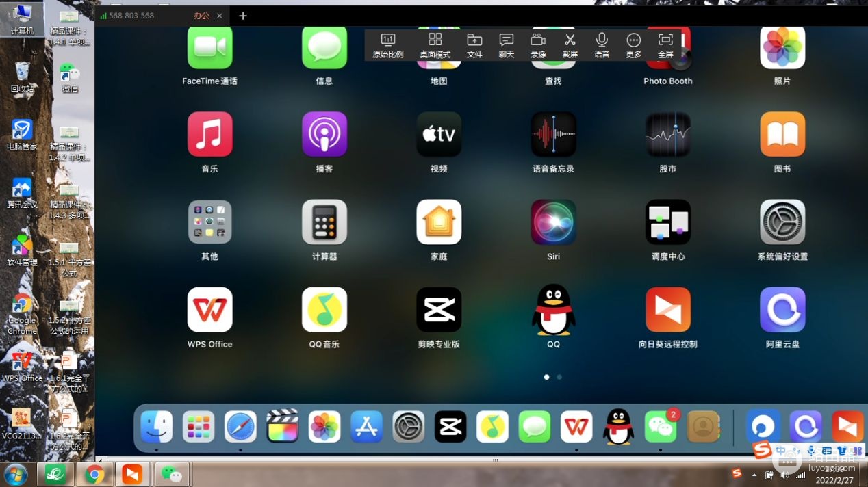
Task: Open Chrome from the Windows taskbar
Action: 94,474
